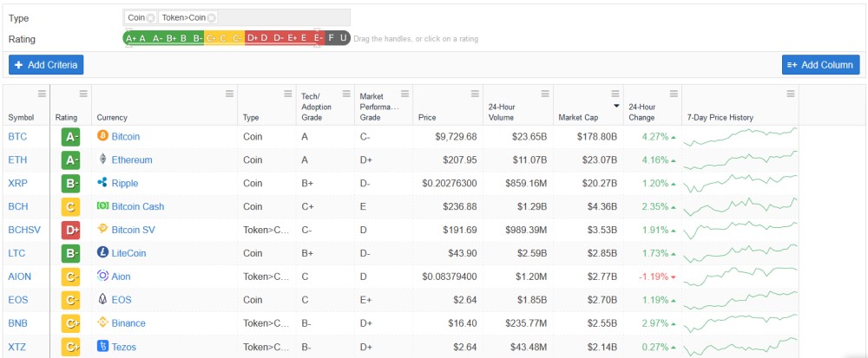Click Ripple's B- rating badge
The width and height of the screenshot is (868, 358).
pyautogui.click(x=71, y=183)
